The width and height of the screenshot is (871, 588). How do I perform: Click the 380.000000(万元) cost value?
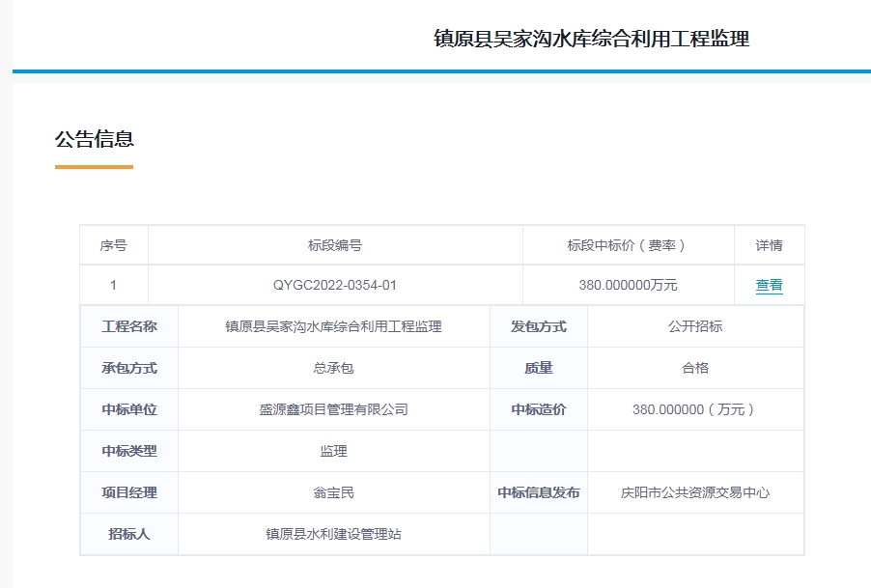tap(693, 409)
